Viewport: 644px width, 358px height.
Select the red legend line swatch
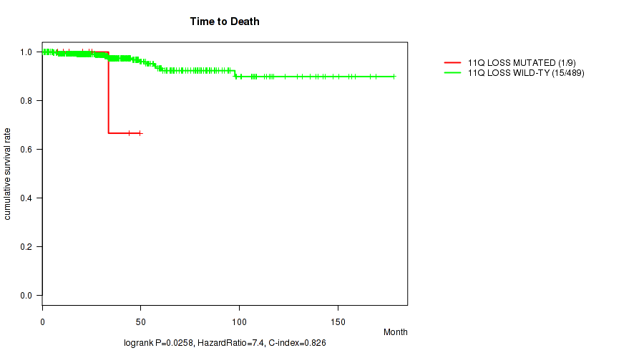coord(453,63)
